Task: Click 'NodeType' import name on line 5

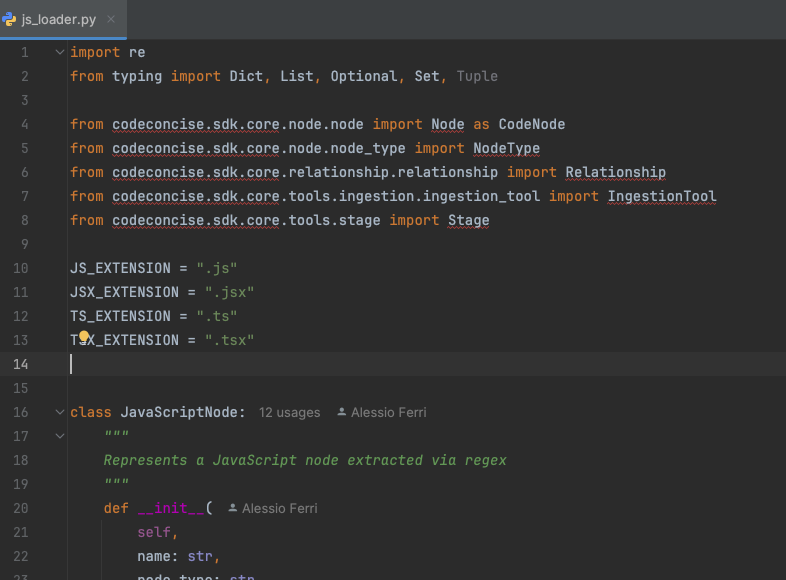Action: (x=506, y=148)
